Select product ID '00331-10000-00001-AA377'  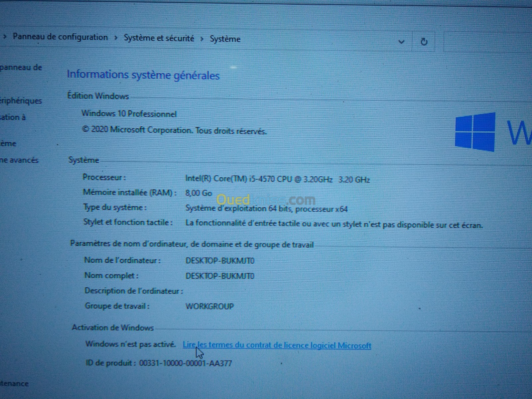click(185, 363)
